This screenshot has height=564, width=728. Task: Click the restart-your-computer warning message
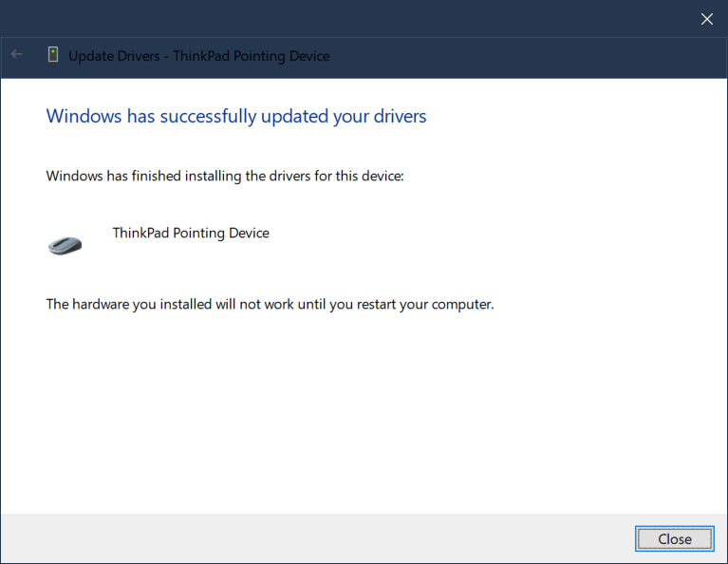271,305
